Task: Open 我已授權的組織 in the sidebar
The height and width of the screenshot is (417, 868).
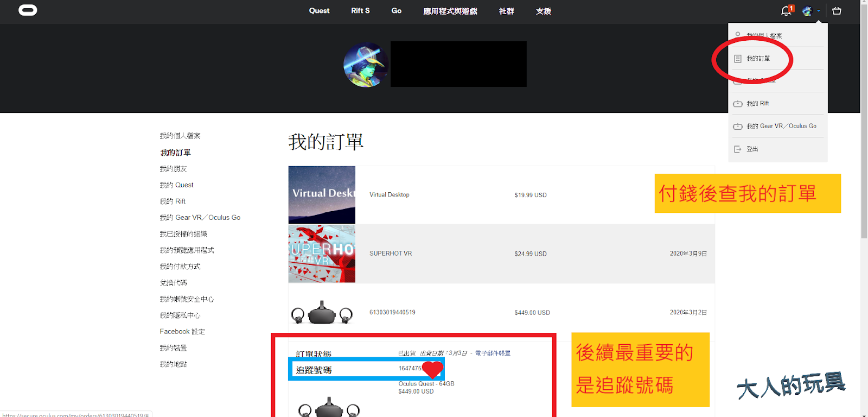Action: pyautogui.click(x=183, y=234)
